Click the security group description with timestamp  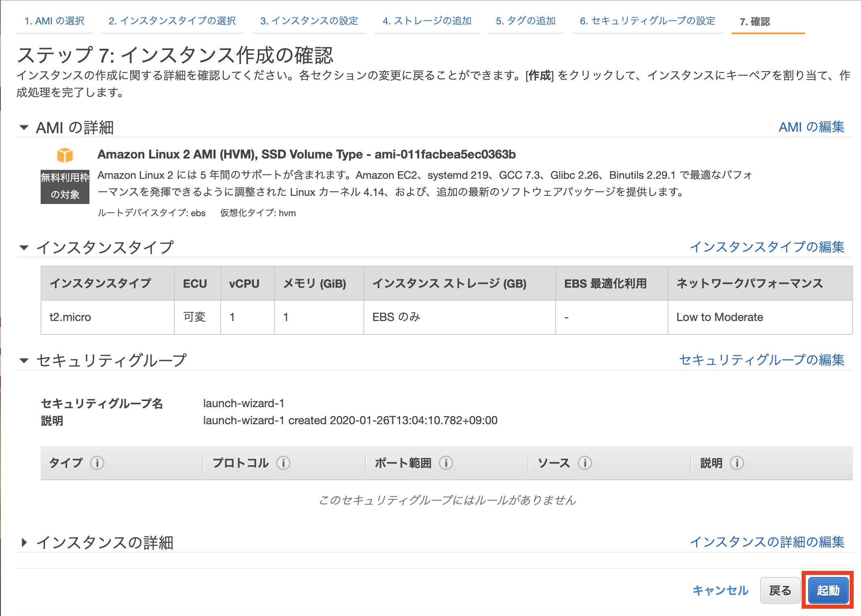pos(350,421)
